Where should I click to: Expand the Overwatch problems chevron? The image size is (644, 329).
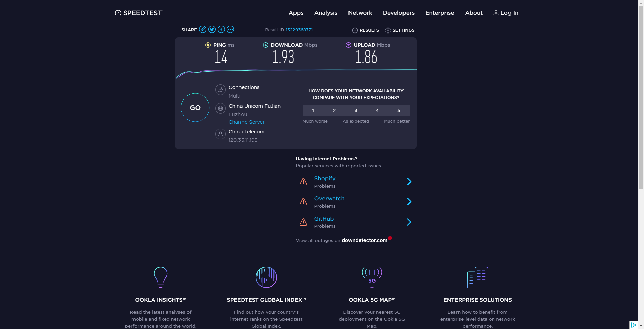(x=409, y=202)
